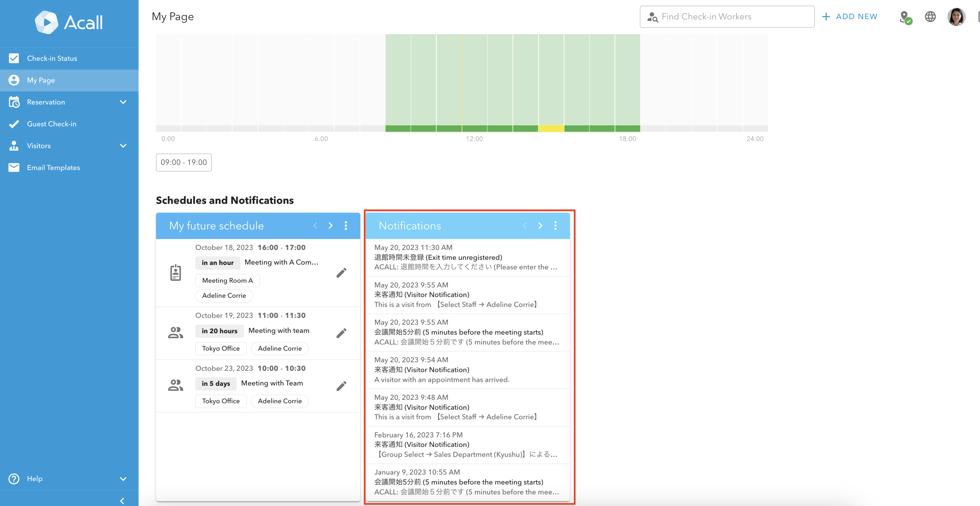Click the ADD NEW button
Screen dimensions: 980x506
pos(850,17)
